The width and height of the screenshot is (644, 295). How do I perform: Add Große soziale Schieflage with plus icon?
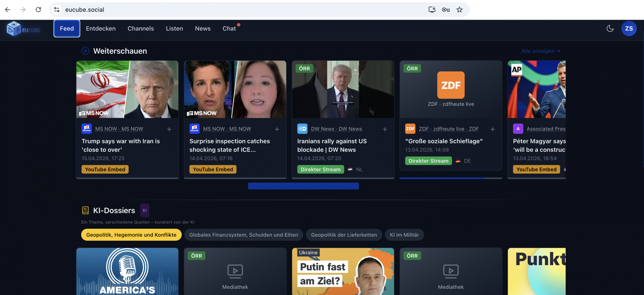click(x=493, y=129)
